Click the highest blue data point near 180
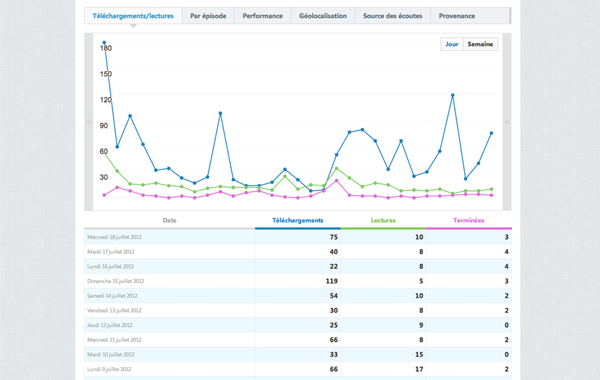600x380 pixels. (104, 43)
